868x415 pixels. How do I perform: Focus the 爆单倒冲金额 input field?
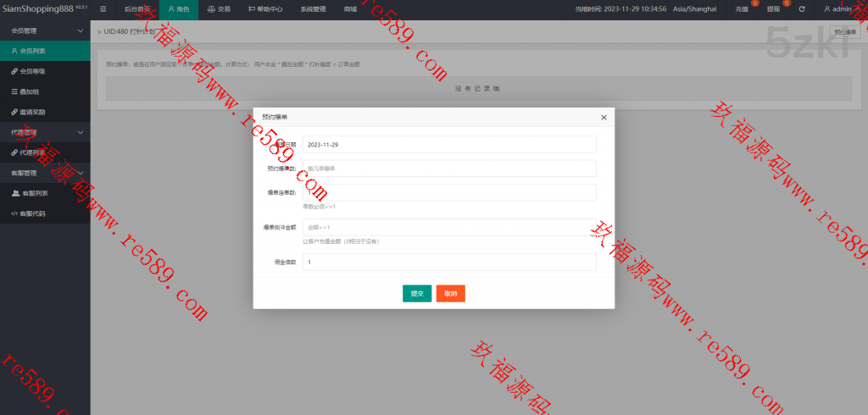coord(449,227)
